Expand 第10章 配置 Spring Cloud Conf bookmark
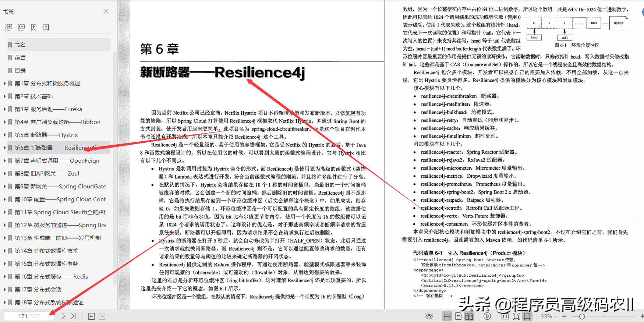The image size is (644, 322). tap(4, 199)
